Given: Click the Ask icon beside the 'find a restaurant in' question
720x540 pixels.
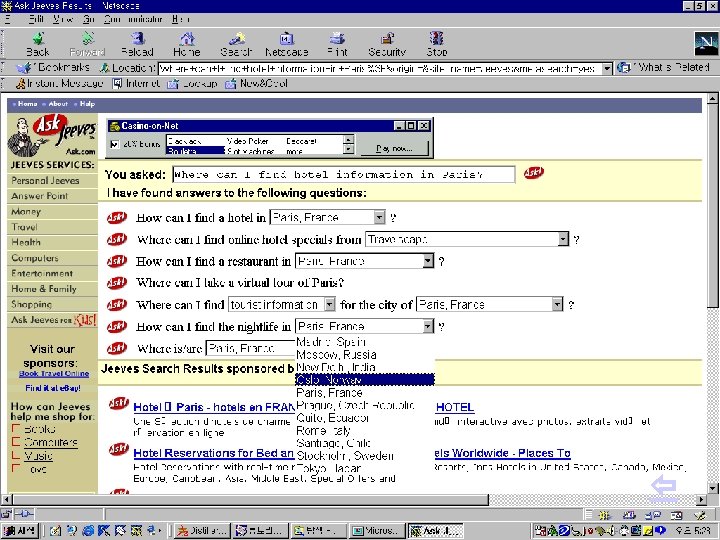Looking at the screenshot, I should click(117, 261).
